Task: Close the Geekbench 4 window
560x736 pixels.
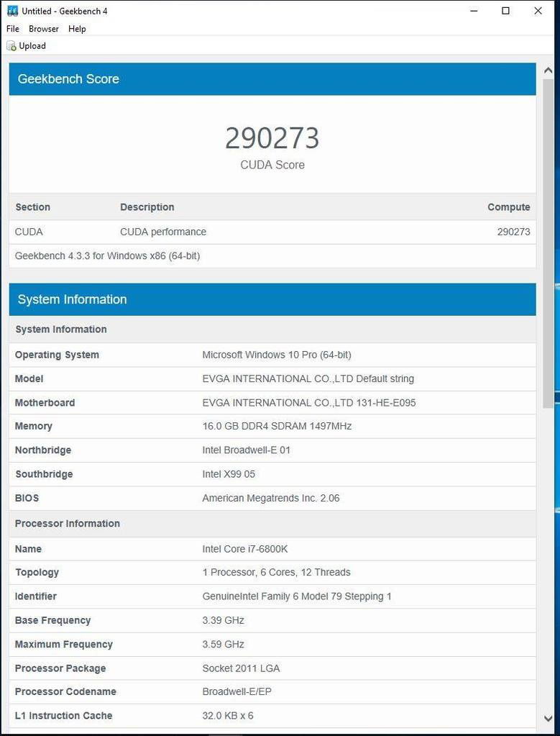Action: click(538, 11)
